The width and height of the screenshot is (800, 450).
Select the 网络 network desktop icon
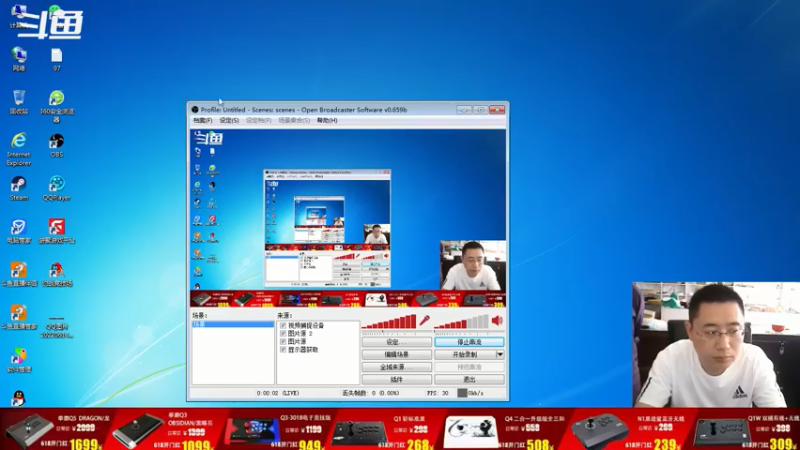click(x=19, y=59)
